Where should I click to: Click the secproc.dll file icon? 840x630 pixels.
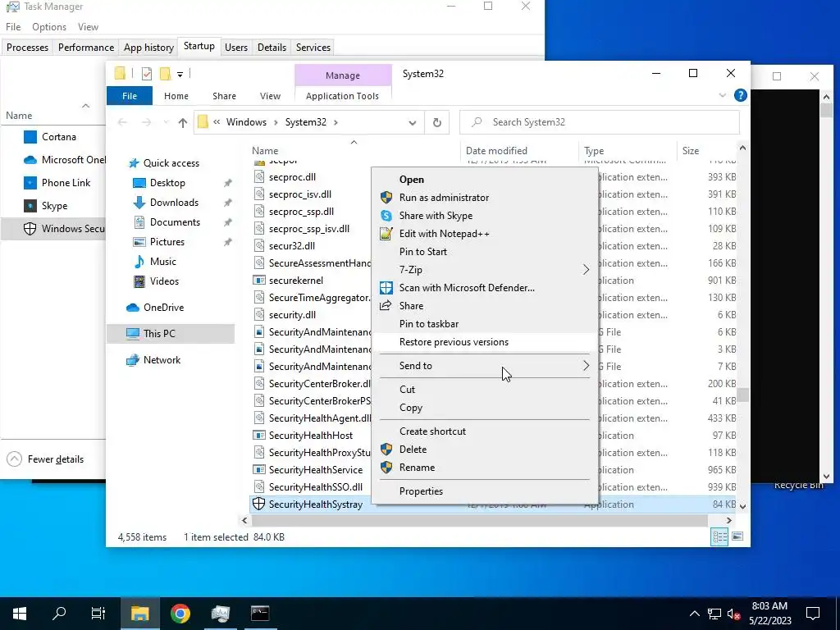tap(259, 177)
